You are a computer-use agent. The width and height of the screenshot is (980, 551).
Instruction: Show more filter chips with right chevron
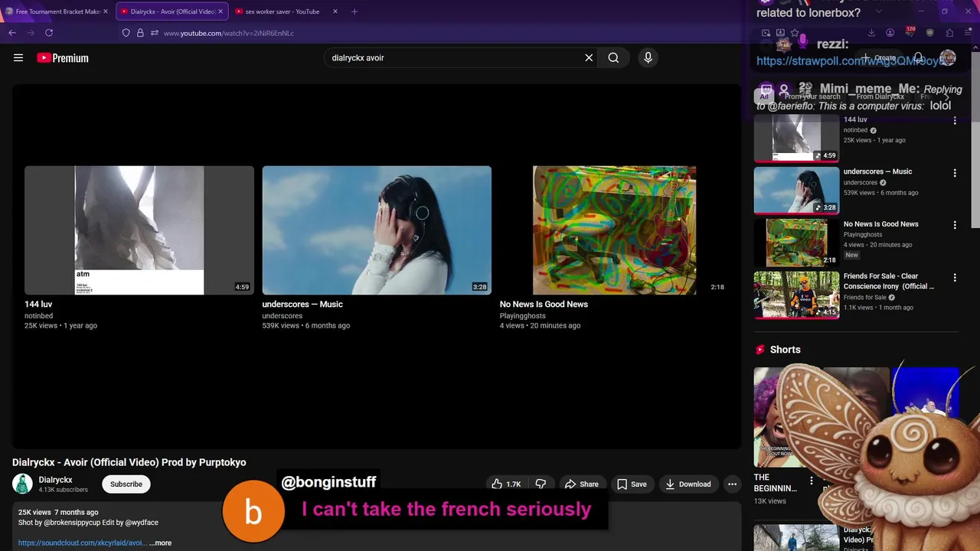click(x=947, y=96)
